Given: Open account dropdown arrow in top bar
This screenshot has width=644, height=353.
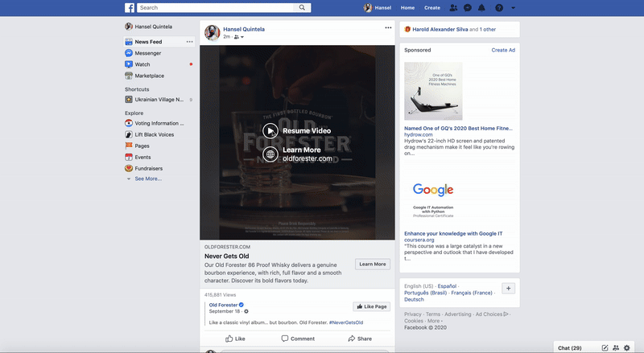Looking at the screenshot, I should [513, 8].
